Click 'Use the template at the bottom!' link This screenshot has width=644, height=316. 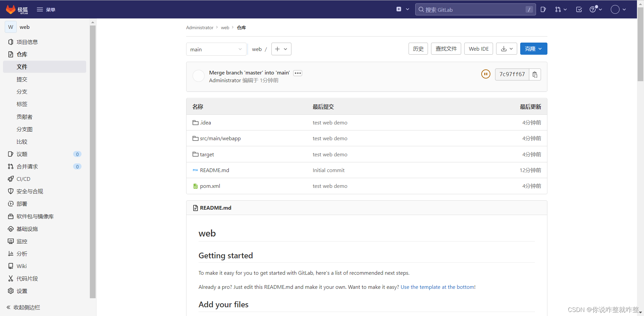(438, 287)
